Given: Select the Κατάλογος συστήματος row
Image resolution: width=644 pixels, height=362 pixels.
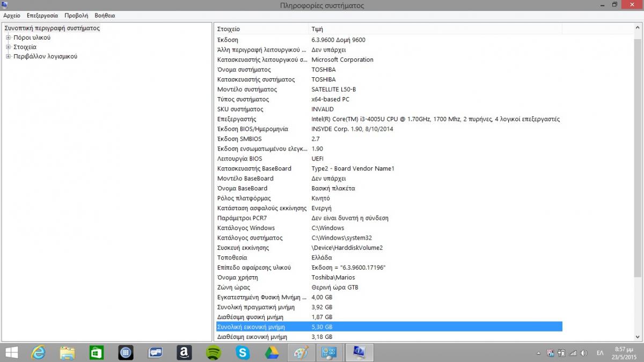Looking at the screenshot, I should tap(389, 238).
